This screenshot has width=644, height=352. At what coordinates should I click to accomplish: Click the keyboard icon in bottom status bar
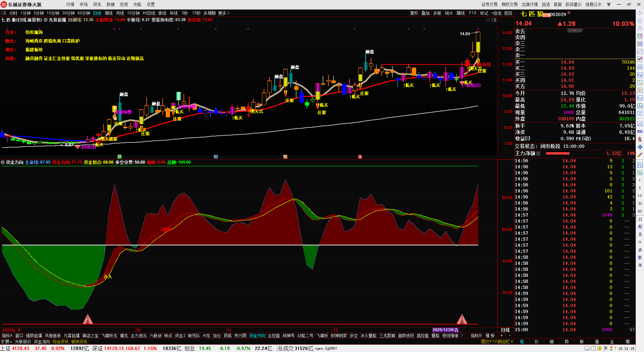pyautogui.click(x=587, y=348)
